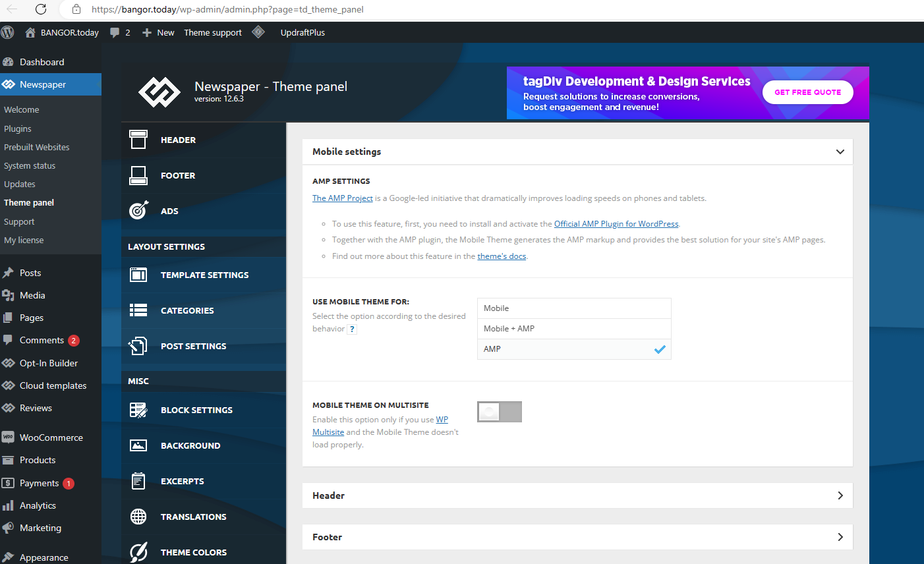
Task: Click the Post Settings icon
Action: point(138,346)
